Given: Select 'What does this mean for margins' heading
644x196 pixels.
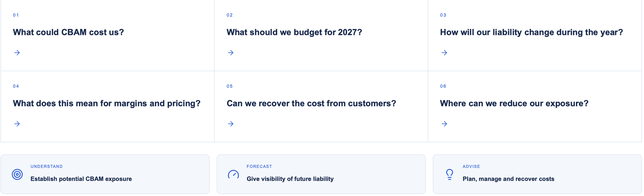Looking at the screenshot, I should pyautogui.click(x=107, y=103).
